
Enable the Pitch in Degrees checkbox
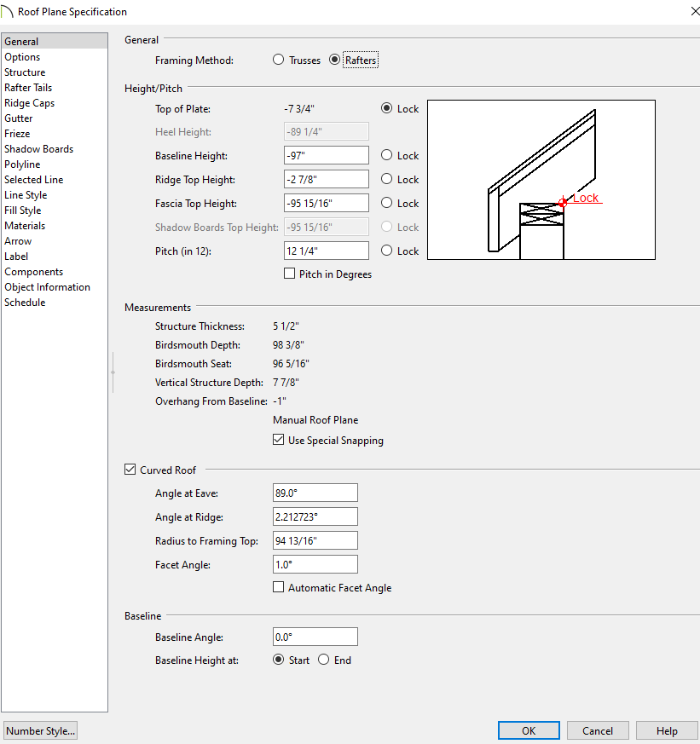(x=289, y=274)
